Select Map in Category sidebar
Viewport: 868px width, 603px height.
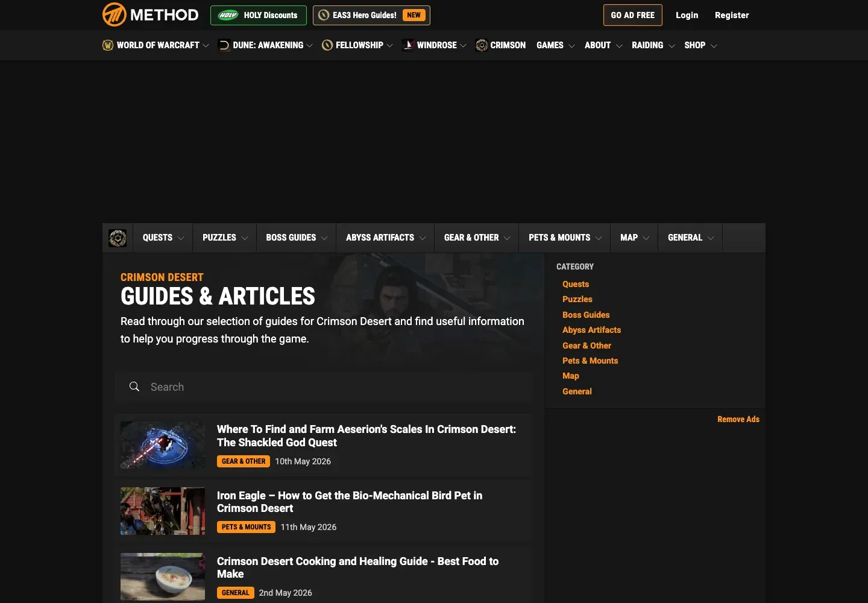[x=571, y=376]
